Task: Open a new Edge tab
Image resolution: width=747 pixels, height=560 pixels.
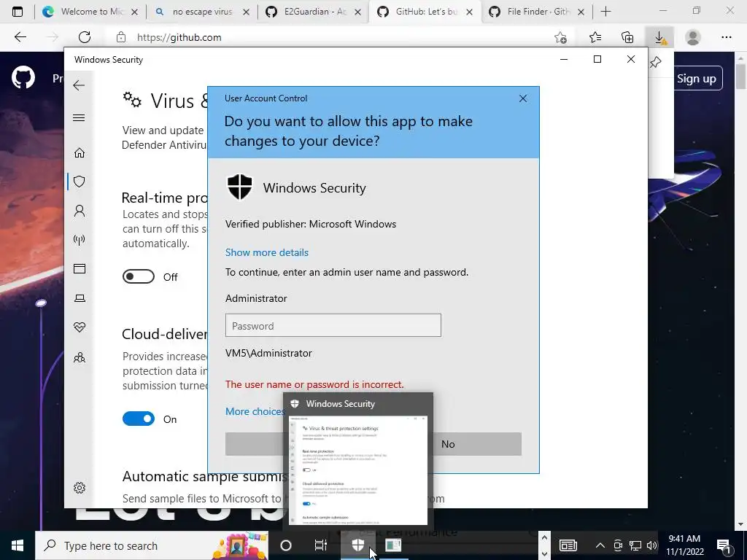Action: [x=605, y=12]
